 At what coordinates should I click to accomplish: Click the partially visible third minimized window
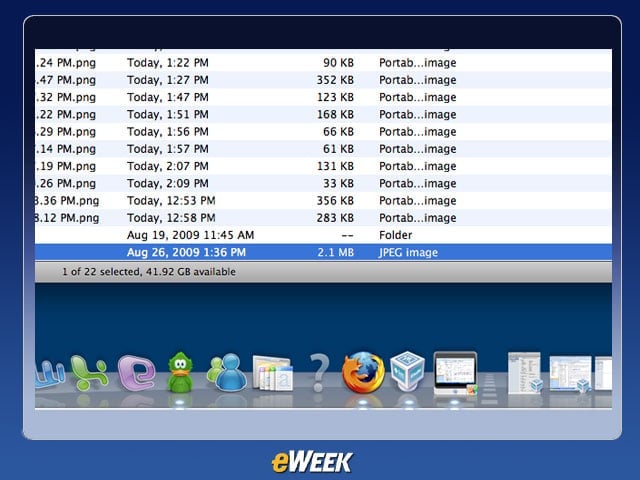(x=603, y=373)
